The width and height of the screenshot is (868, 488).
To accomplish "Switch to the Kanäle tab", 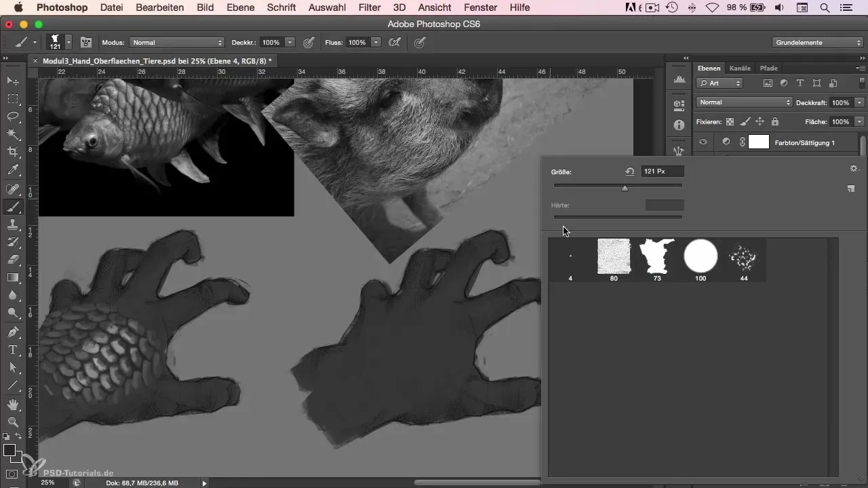I will tap(740, 68).
